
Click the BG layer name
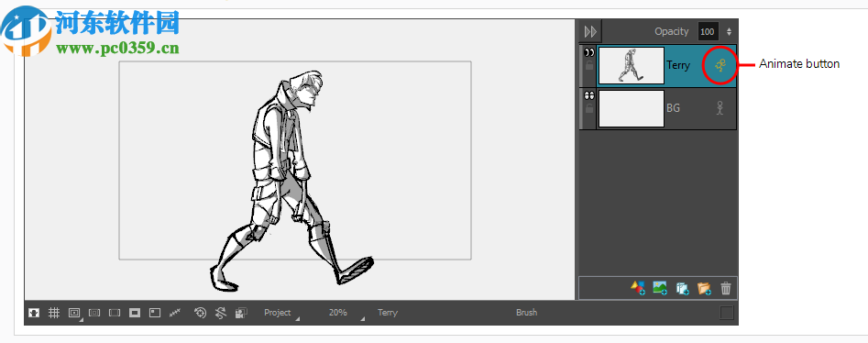click(x=673, y=108)
